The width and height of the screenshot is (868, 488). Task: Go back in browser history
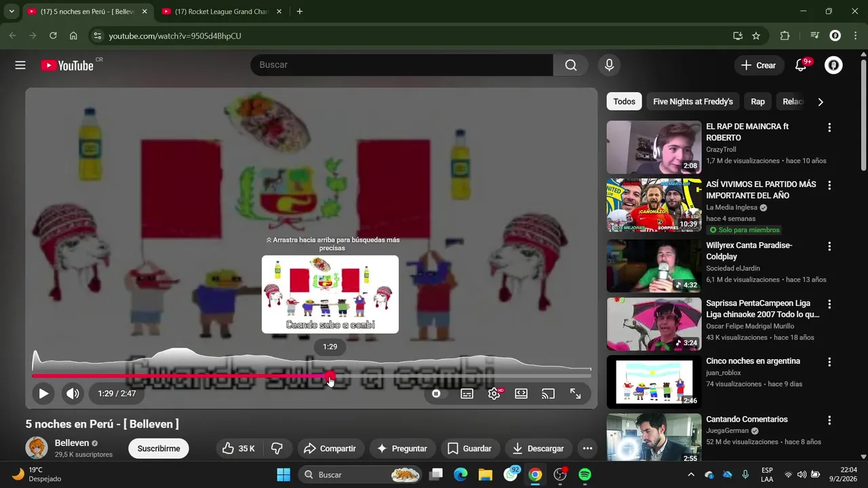click(12, 36)
